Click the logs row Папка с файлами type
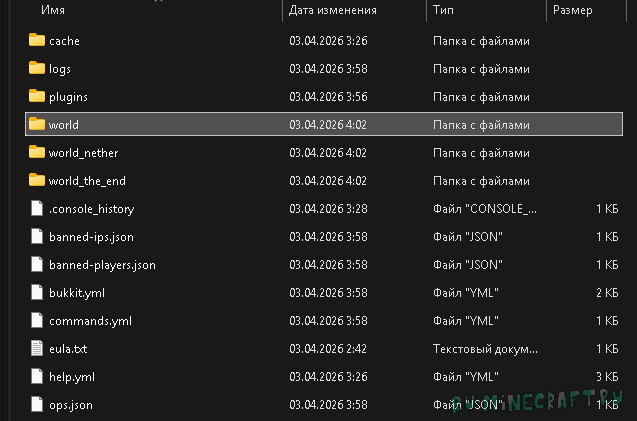The height and width of the screenshot is (421, 637). pyautogui.click(x=481, y=69)
